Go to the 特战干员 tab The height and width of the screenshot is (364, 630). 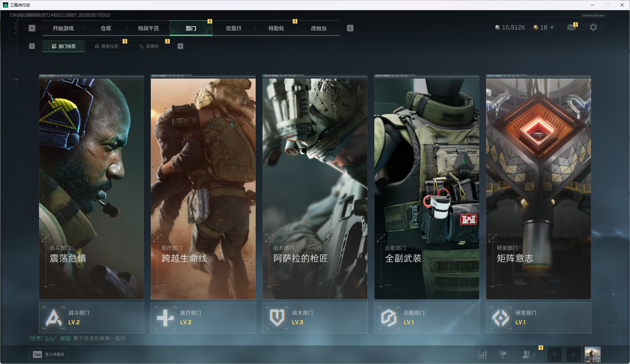pyautogui.click(x=148, y=28)
